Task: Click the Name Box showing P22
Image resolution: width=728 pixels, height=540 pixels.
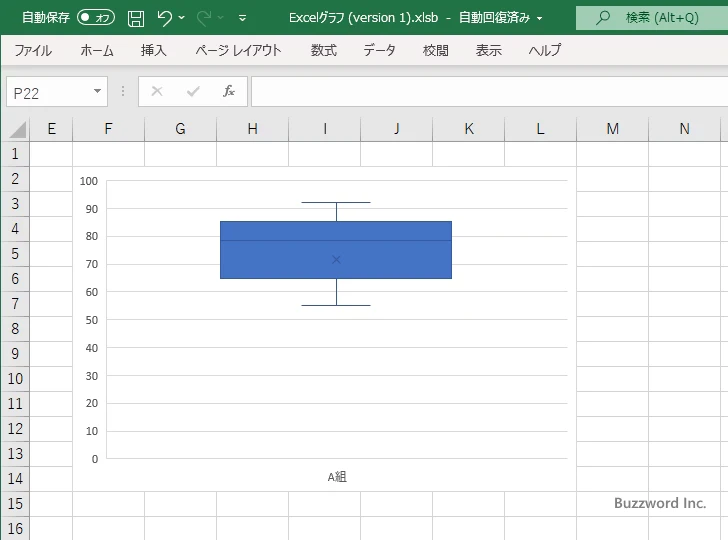Action: 49,92
